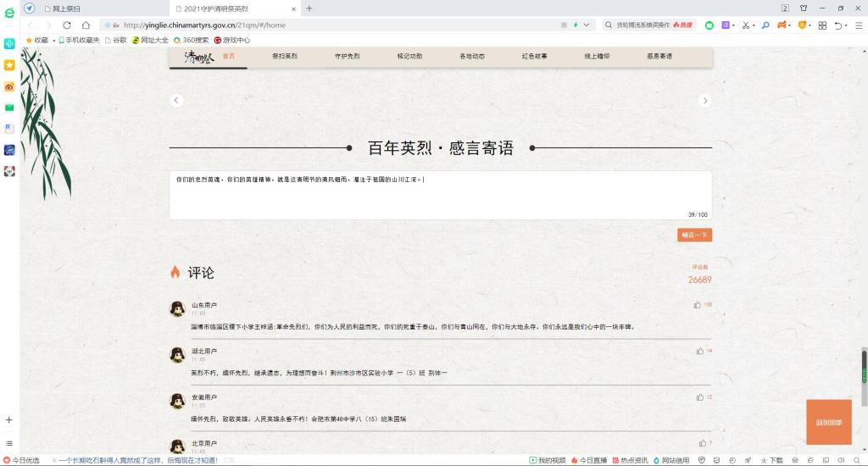Click the 回到顶部 back-to-top button
The width and height of the screenshot is (868, 466).
(828, 422)
